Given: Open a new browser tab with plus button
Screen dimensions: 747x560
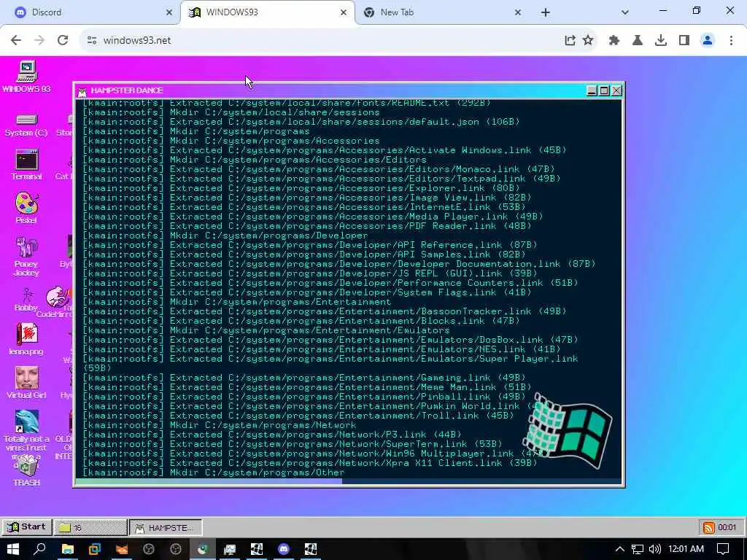Looking at the screenshot, I should [x=546, y=12].
